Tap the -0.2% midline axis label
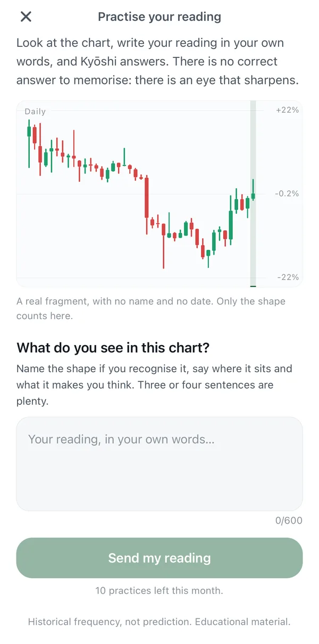Screen dimensions: 319x644 (287, 194)
